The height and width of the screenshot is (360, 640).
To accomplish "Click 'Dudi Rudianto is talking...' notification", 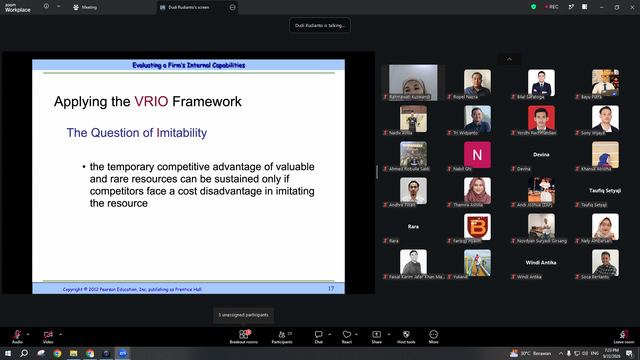I will point(320,25).
